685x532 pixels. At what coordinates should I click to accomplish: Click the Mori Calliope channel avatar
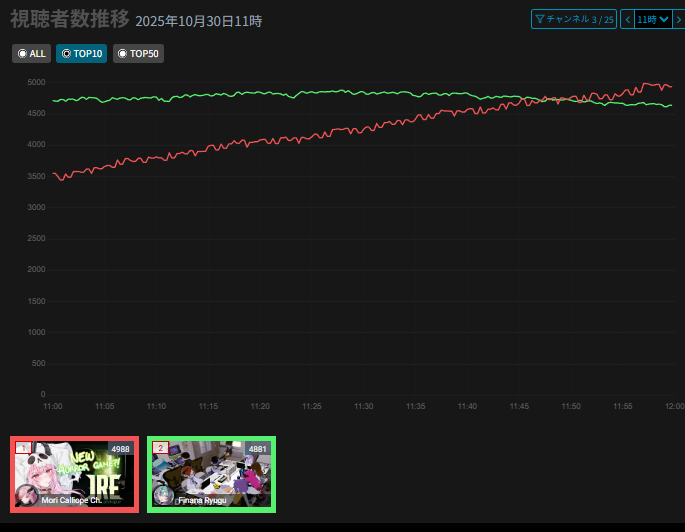click(26, 496)
